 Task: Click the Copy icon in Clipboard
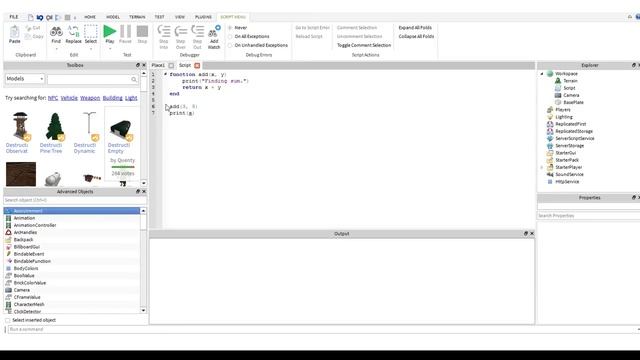(x=28, y=36)
